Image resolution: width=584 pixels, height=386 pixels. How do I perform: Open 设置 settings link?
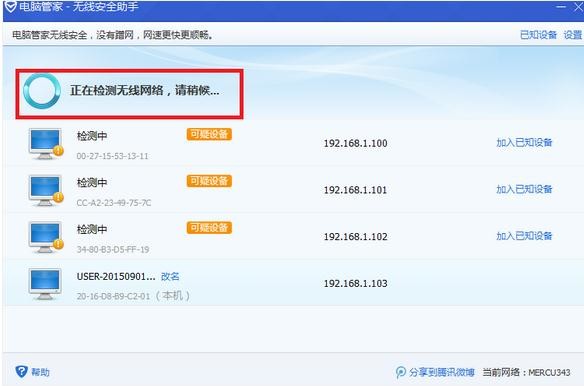coord(572,35)
